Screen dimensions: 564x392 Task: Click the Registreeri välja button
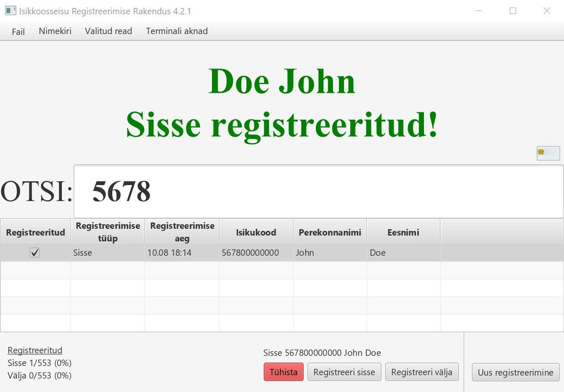pos(422,372)
